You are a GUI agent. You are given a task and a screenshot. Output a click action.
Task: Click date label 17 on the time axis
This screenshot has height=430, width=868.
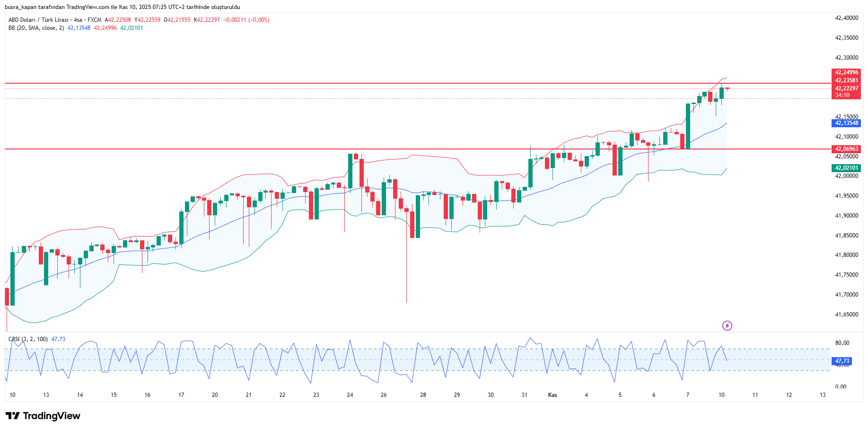coord(181,395)
